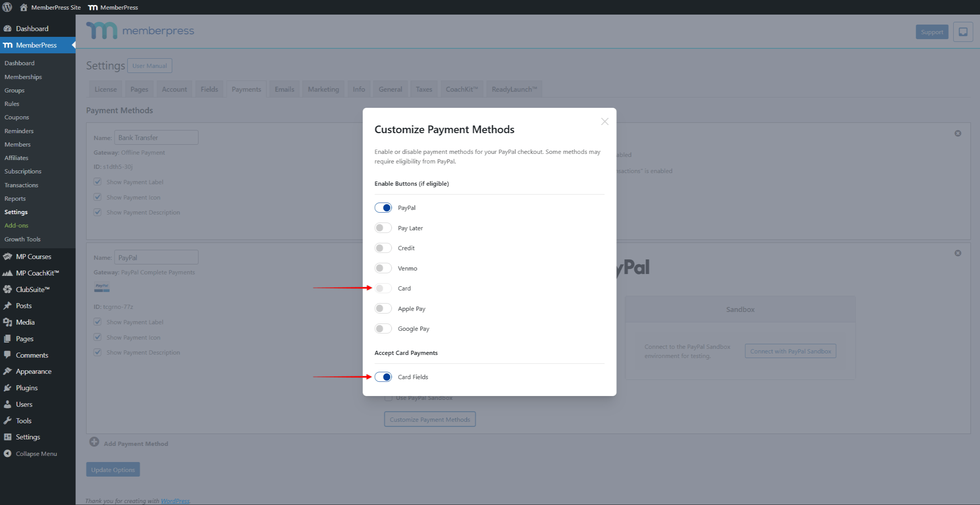
Task: Remove the PayPal payment method with its x icon
Action: coord(958,253)
